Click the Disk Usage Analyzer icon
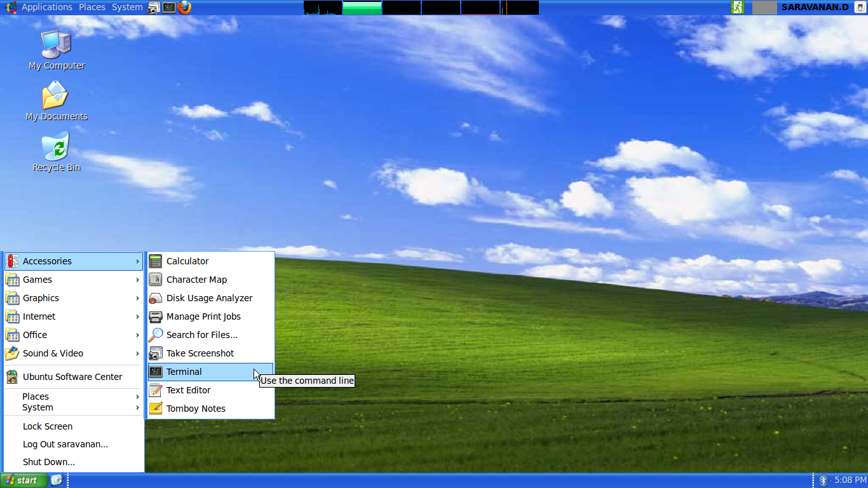 point(156,298)
